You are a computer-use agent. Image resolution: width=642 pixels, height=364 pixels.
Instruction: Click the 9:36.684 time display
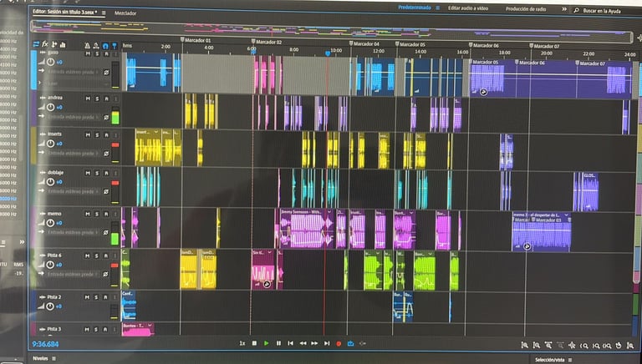coord(45,344)
